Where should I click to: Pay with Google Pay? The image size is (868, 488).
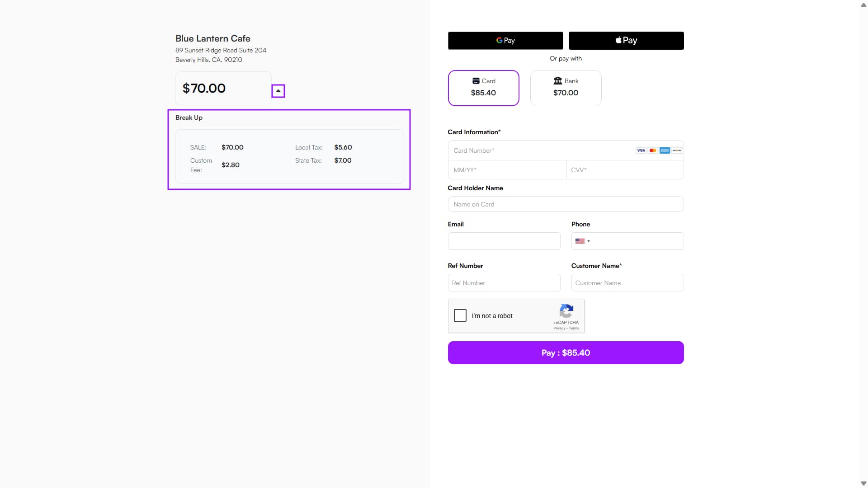pyautogui.click(x=505, y=41)
